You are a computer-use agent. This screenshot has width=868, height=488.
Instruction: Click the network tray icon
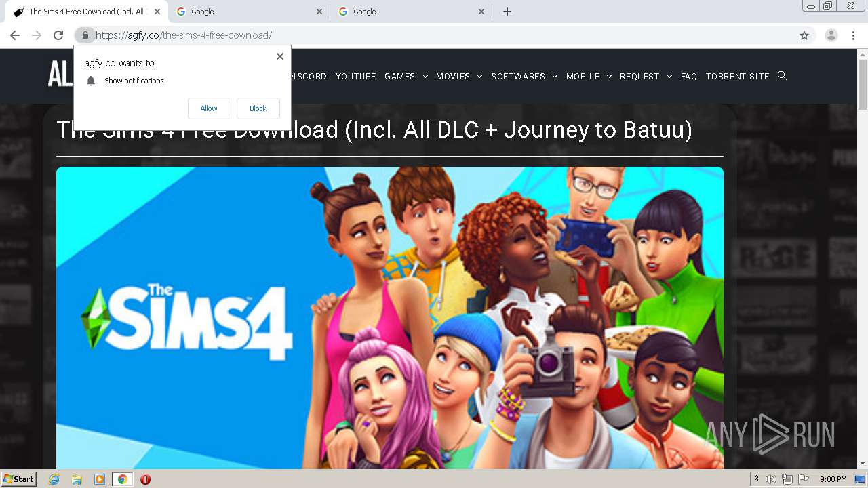pos(787,479)
